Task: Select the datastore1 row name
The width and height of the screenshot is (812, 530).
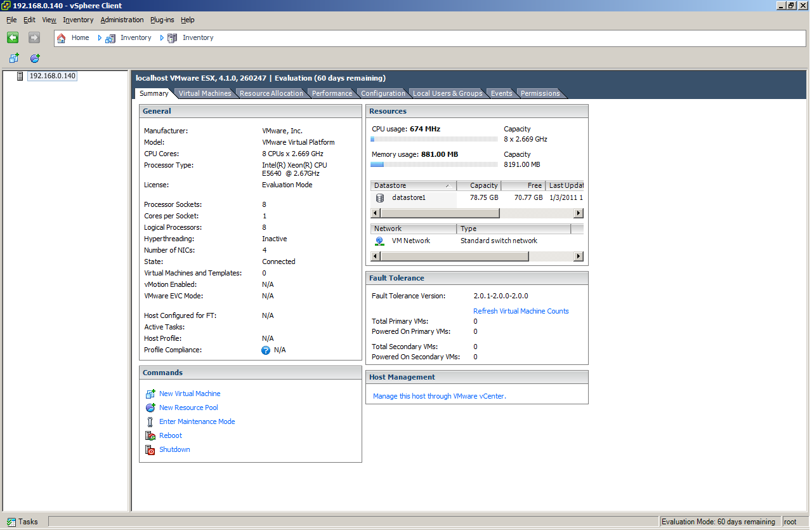Action: (409, 197)
